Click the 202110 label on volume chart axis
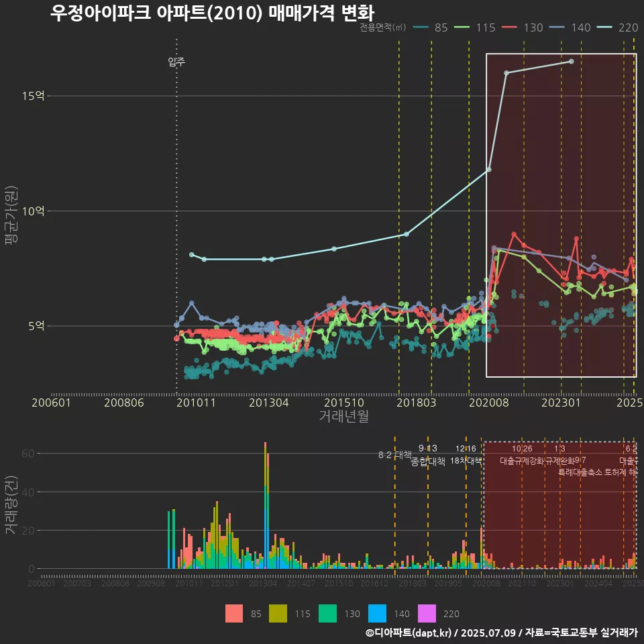 (x=522, y=583)
